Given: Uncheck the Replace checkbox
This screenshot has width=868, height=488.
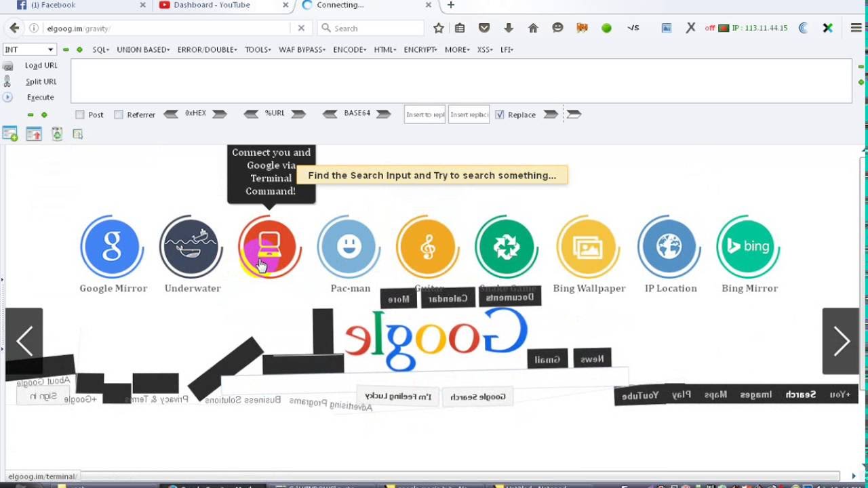Looking at the screenshot, I should point(500,115).
